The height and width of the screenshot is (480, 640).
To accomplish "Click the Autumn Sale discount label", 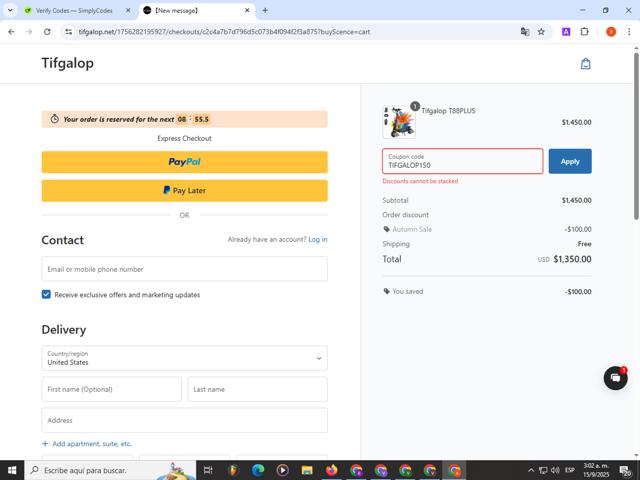I will click(412, 229).
